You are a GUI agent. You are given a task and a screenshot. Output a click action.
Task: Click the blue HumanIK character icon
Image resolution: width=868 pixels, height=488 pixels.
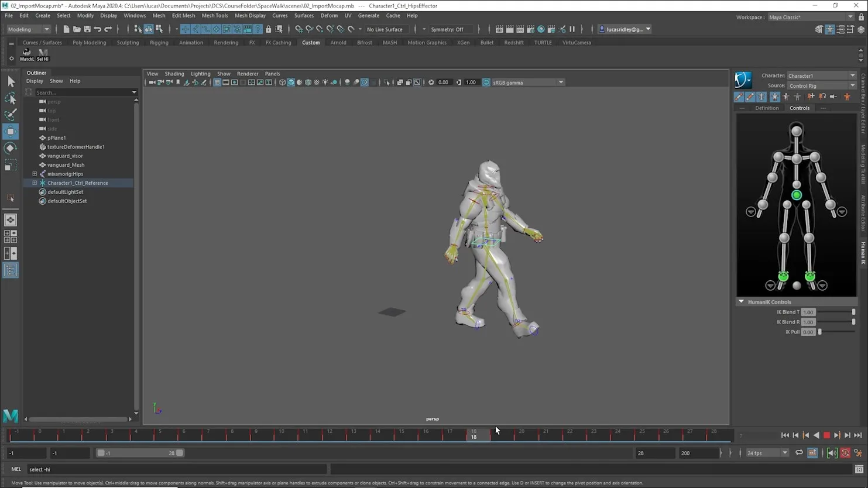(742, 80)
